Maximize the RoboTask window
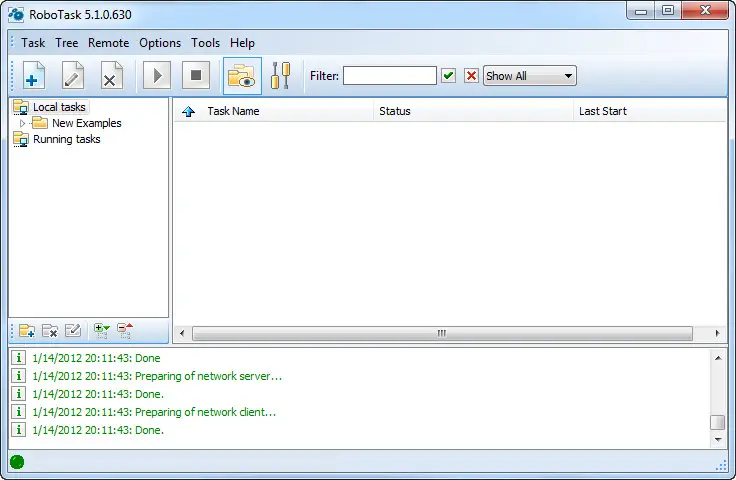Screen dimensions: 736x480 668,11
